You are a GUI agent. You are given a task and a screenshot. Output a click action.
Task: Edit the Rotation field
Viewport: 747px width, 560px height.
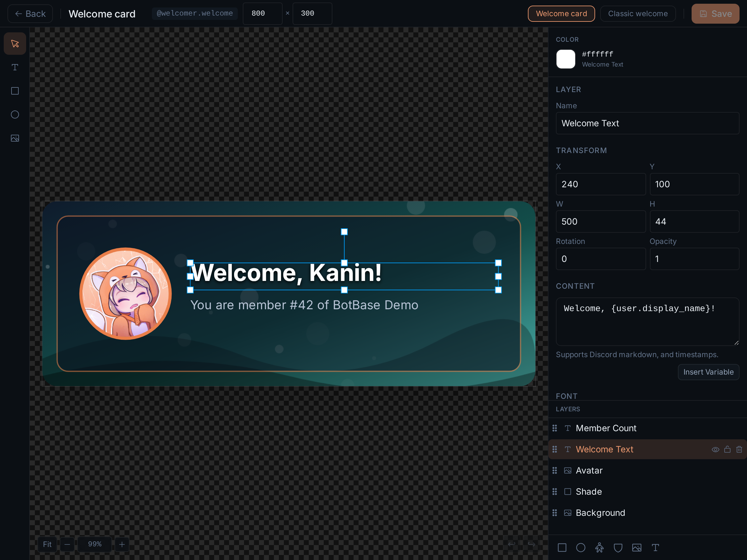pyautogui.click(x=601, y=259)
